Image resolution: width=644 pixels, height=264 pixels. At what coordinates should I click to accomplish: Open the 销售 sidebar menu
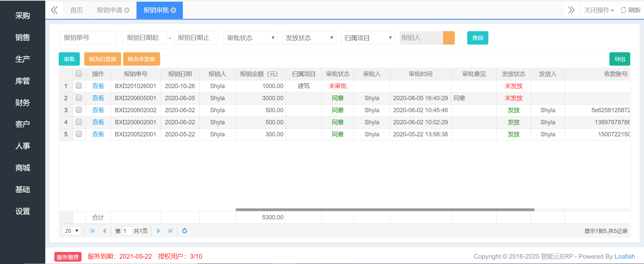[22, 38]
